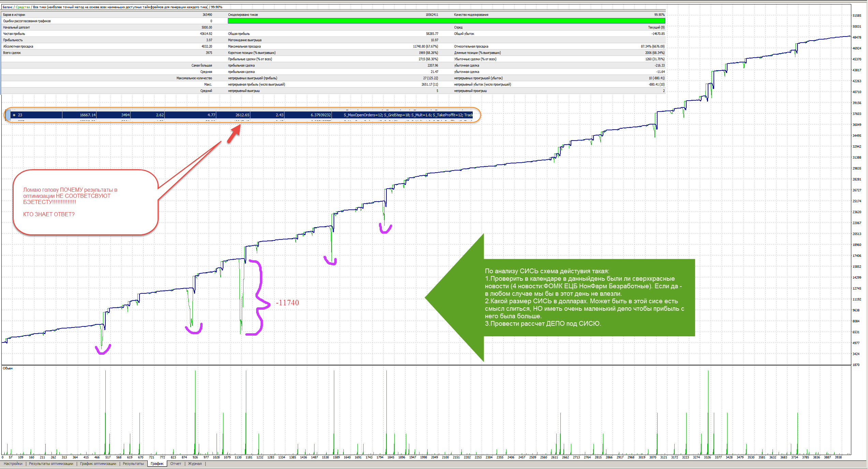868x469 pixels.
Task: Open the Настройки tab
Action: click(x=13, y=464)
